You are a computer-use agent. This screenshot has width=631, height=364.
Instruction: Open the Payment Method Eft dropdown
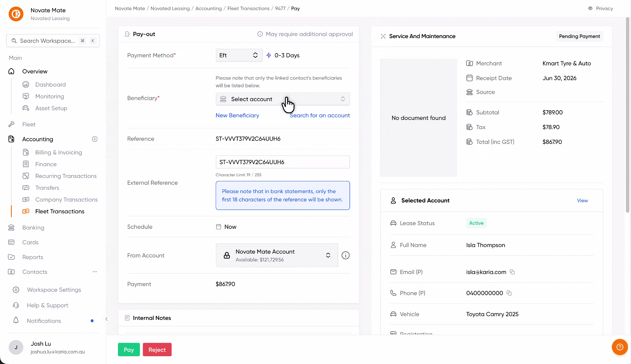tap(239, 55)
